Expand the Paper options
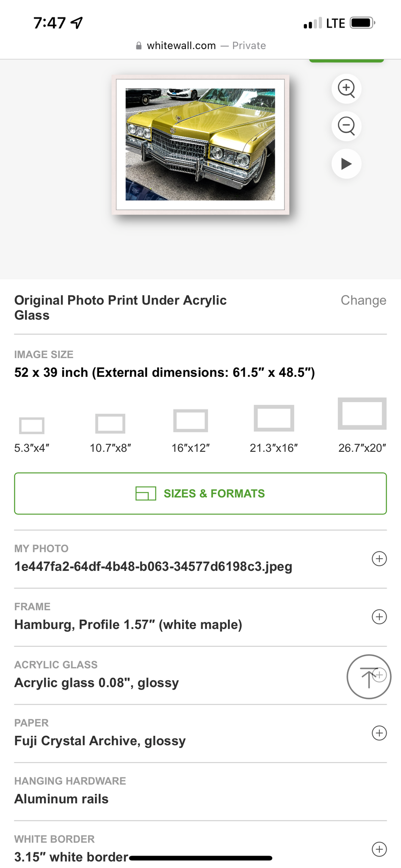This screenshot has width=401, height=868. point(379,733)
